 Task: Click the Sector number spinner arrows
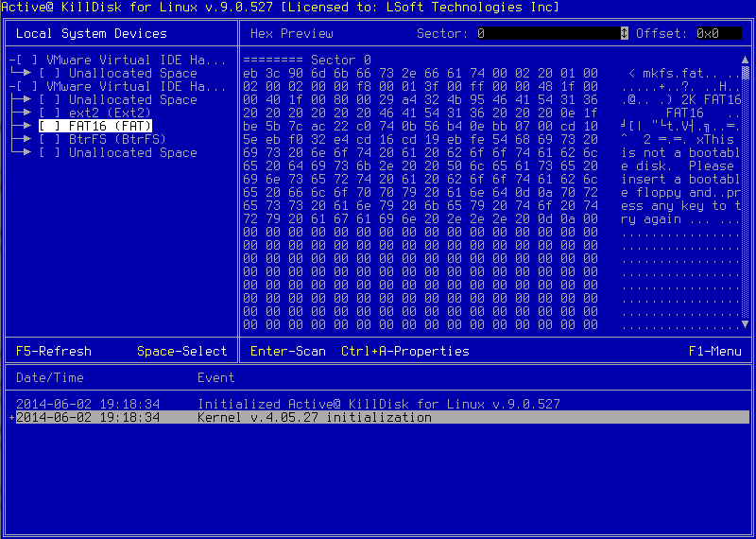pyautogui.click(x=624, y=33)
